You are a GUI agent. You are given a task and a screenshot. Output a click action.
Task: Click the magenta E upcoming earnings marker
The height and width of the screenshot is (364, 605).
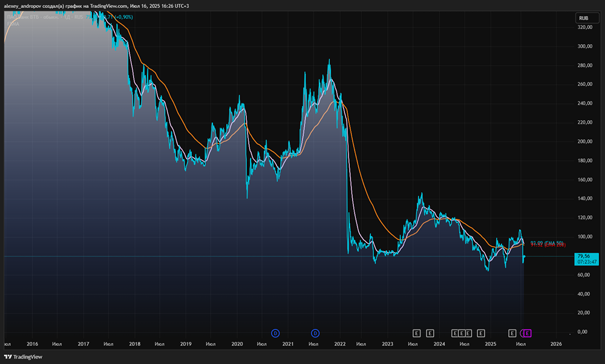(x=527, y=333)
